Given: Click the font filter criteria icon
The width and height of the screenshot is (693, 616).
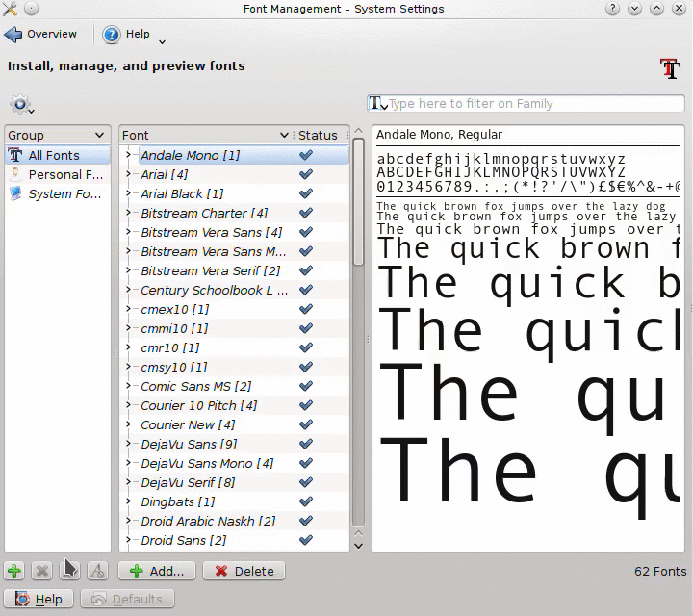Looking at the screenshot, I should 378,103.
